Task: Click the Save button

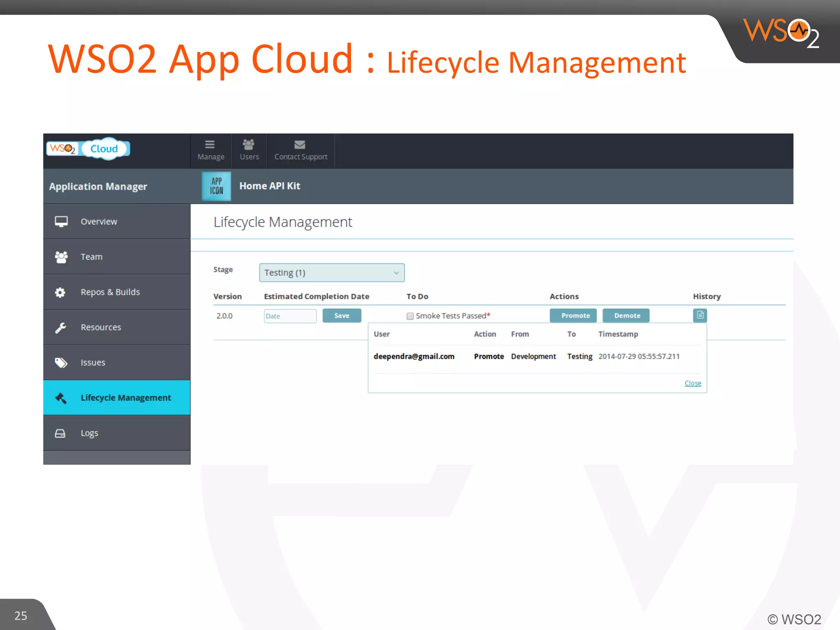Action: [342, 315]
